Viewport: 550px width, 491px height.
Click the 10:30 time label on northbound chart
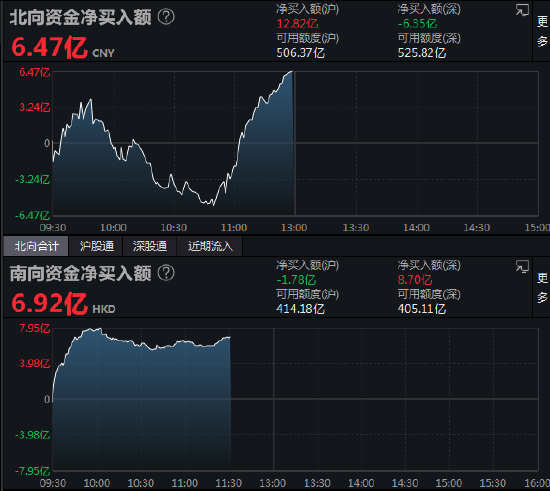(x=174, y=228)
